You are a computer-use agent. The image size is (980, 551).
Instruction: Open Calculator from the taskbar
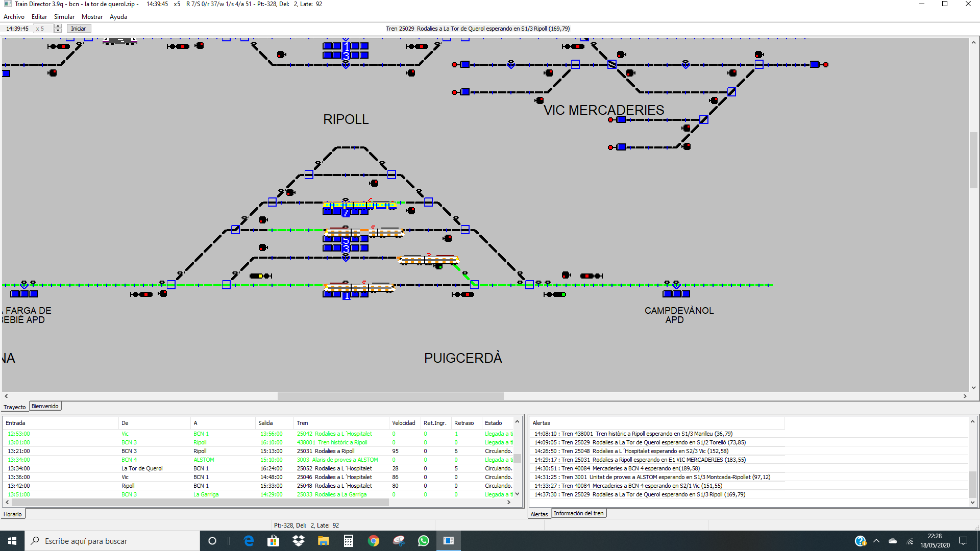click(x=349, y=541)
